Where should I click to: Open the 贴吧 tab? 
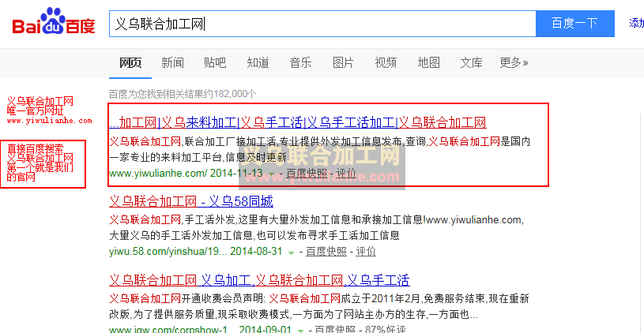(215, 63)
